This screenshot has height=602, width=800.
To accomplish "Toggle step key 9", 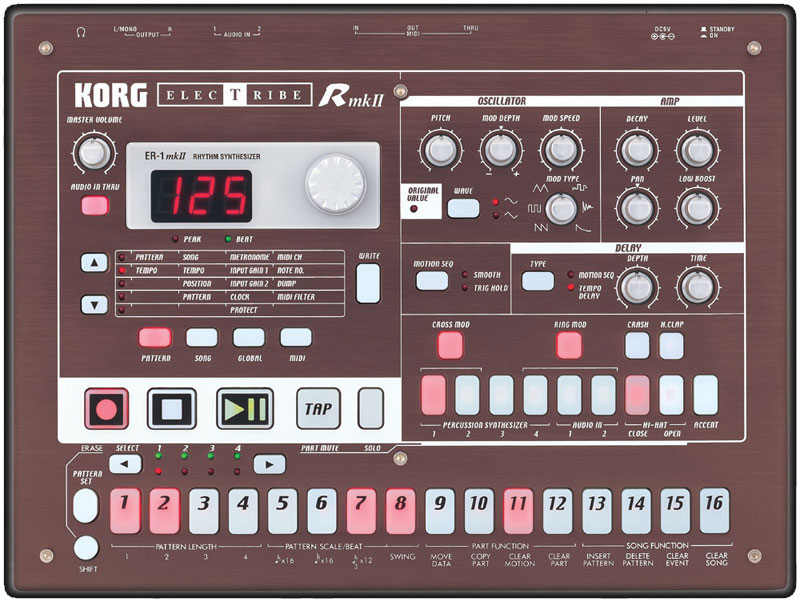I will 440,511.
